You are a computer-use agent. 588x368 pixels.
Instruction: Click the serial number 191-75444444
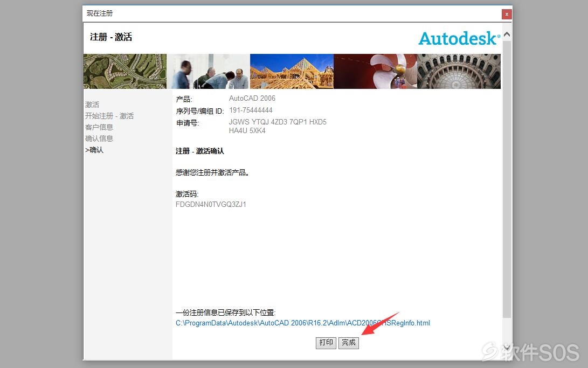coord(251,110)
